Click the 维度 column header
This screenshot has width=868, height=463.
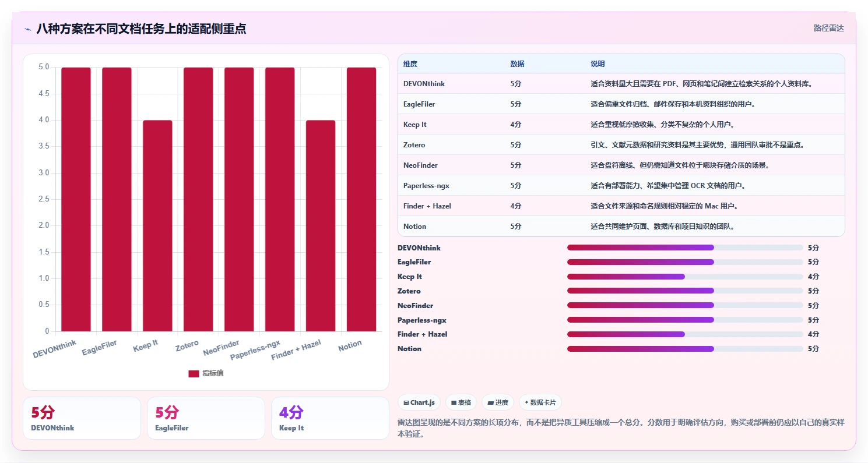pyautogui.click(x=410, y=63)
